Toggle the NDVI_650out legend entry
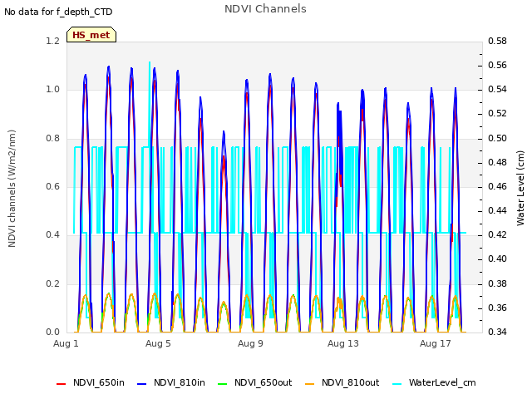Image resolution: width=532 pixels, height=399 pixels. click(x=255, y=383)
